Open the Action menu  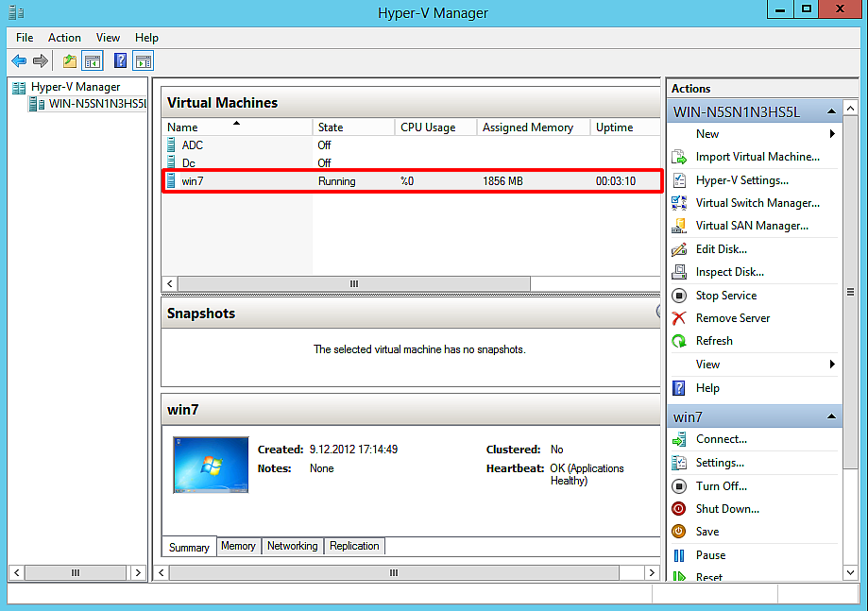64,37
